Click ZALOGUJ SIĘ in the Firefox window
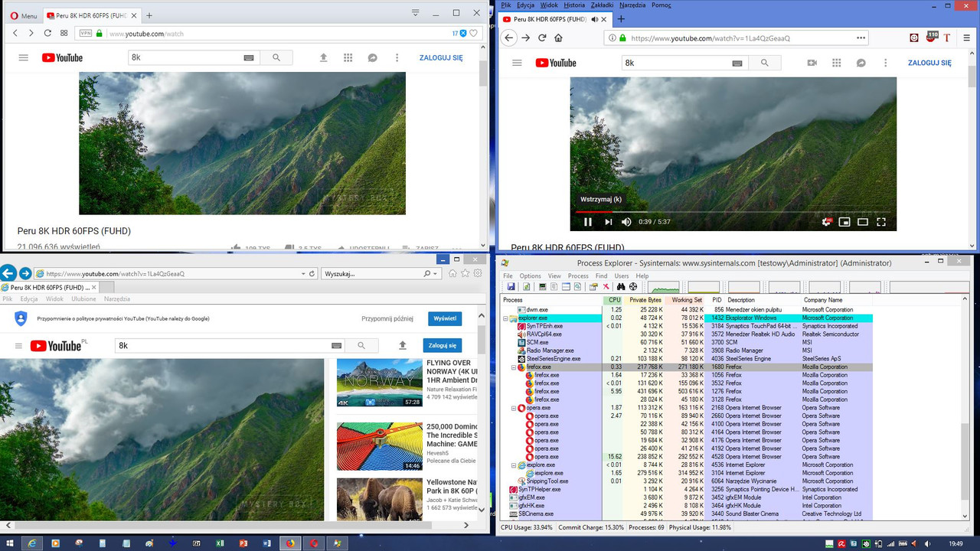Image resolution: width=980 pixels, height=551 pixels. 929,63
